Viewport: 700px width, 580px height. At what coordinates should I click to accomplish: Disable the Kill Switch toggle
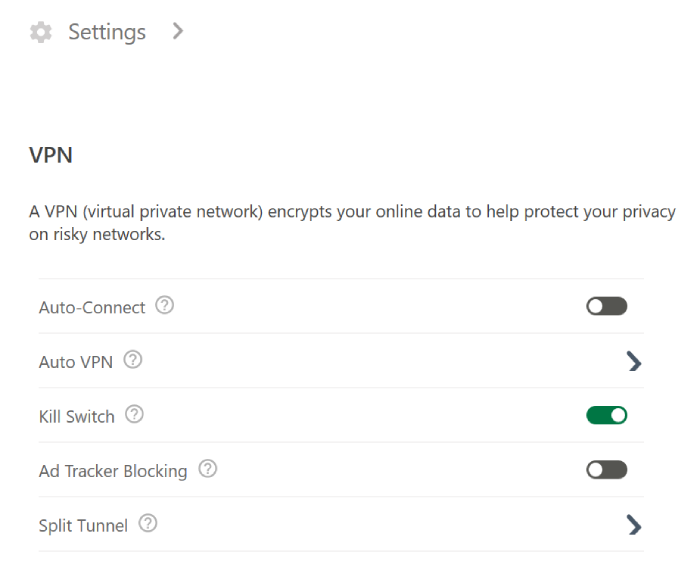click(606, 415)
